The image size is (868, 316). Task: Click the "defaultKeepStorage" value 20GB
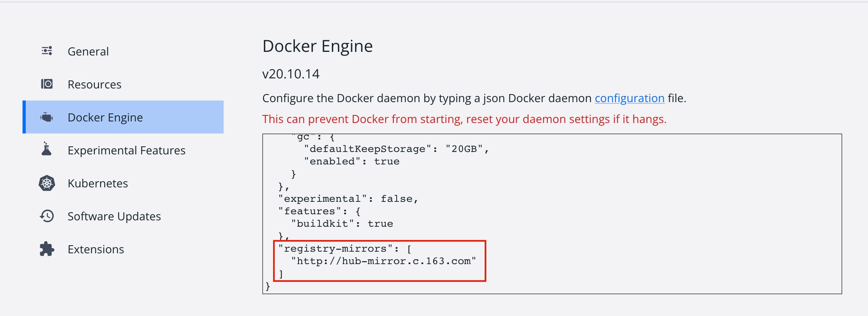465,149
